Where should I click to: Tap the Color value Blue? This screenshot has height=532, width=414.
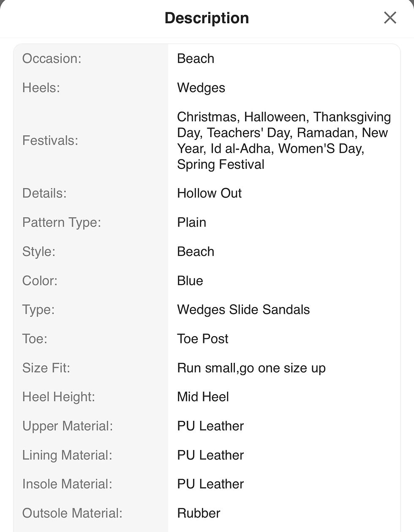(x=190, y=281)
